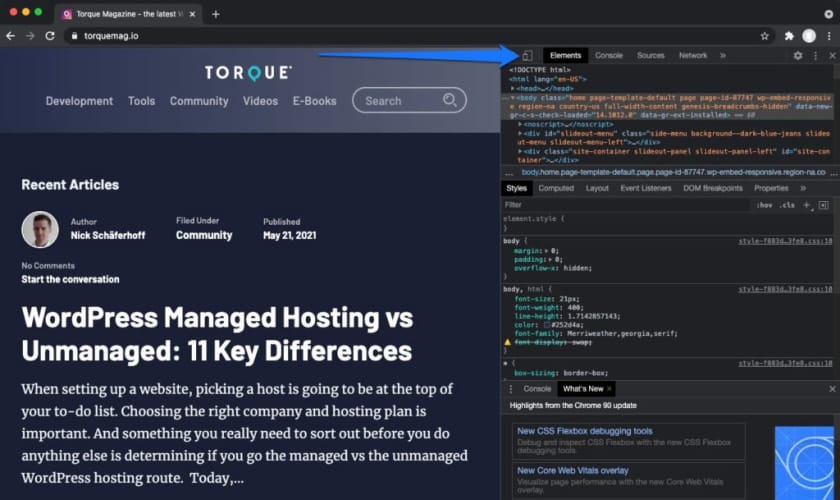
Task: Open the drawer three-dot menu beside Console
Action: (x=511, y=389)
